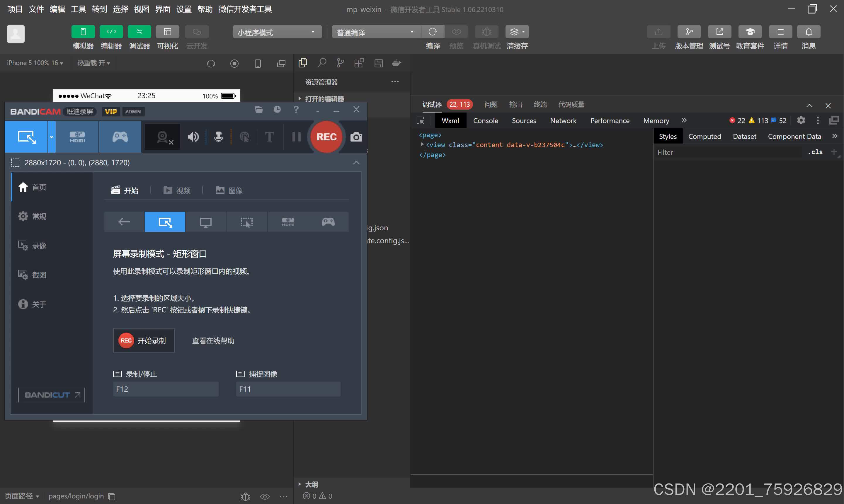Click the 开始录制 button
Screen dimensions: 844x504
point(144,340)
